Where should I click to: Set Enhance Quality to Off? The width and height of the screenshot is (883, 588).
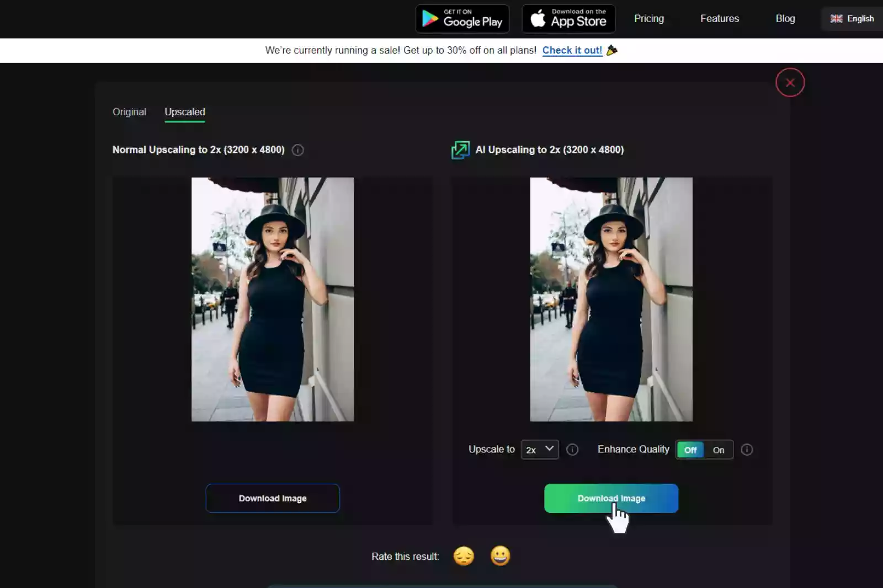click(x=690, y=450)
